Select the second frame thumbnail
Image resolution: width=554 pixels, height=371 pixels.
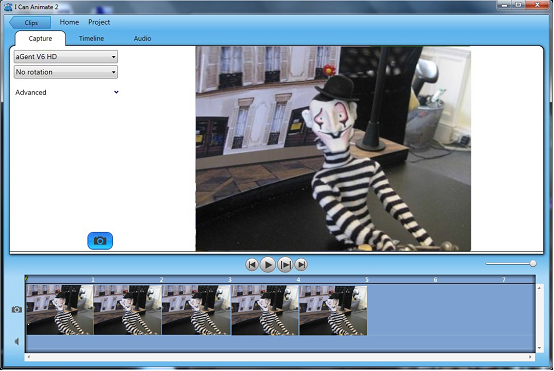[x=128, y=310]
